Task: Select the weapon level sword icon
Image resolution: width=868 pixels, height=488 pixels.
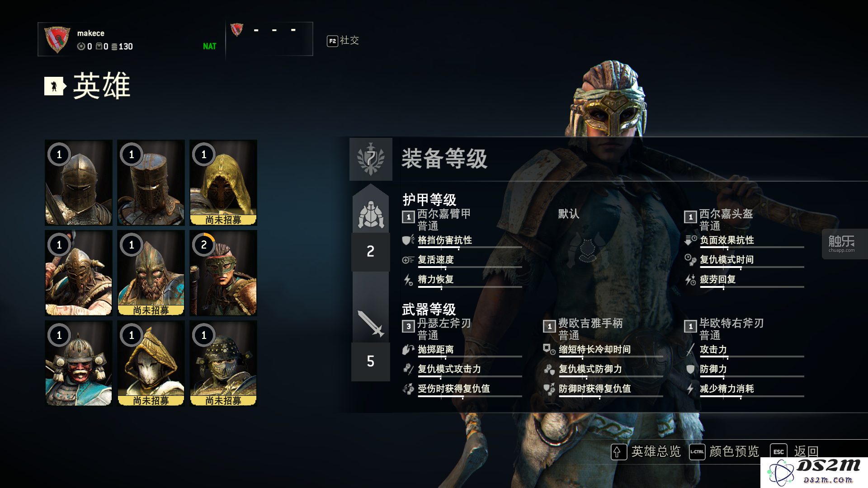Action: pyautogui.click(x=371, y=323)
